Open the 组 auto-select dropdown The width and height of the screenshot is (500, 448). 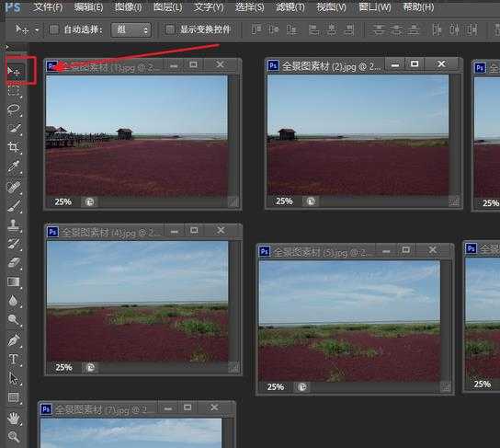131,30
